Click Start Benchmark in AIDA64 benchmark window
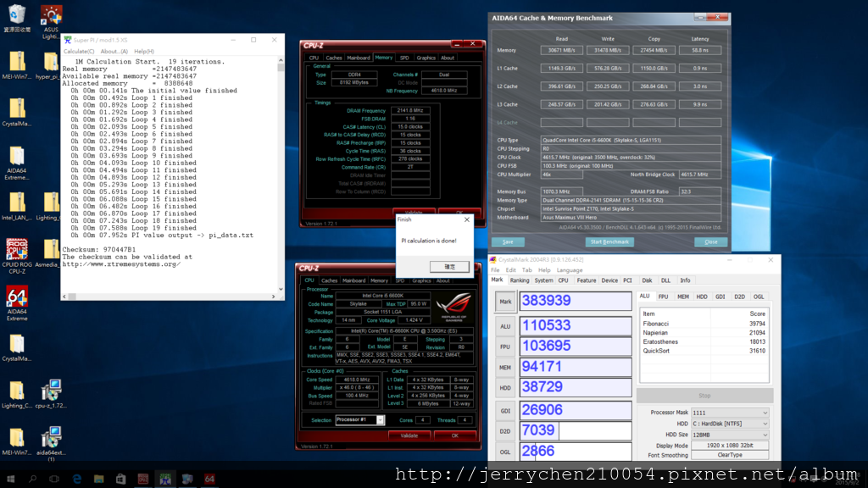 (609, 241)
